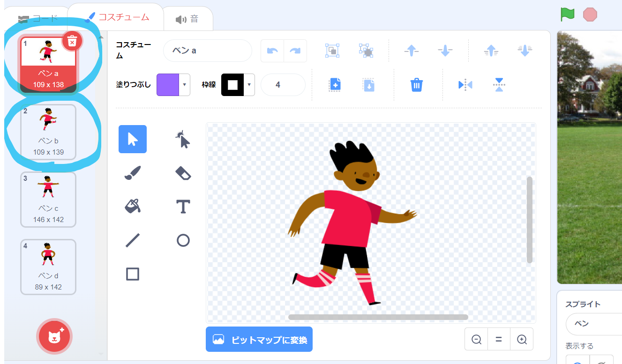Select the Eraser tool

[183, 173]
